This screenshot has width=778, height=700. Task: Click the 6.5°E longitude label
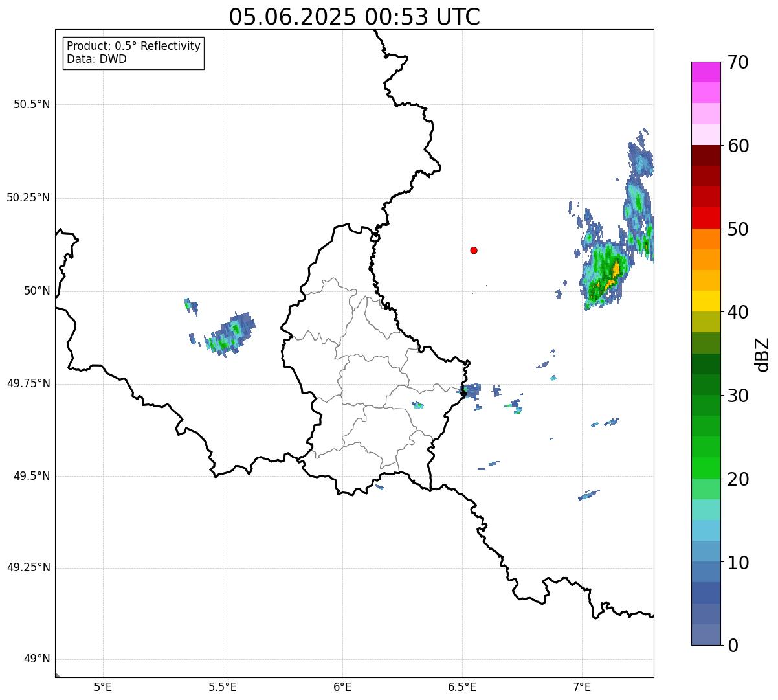coord(462,687)
